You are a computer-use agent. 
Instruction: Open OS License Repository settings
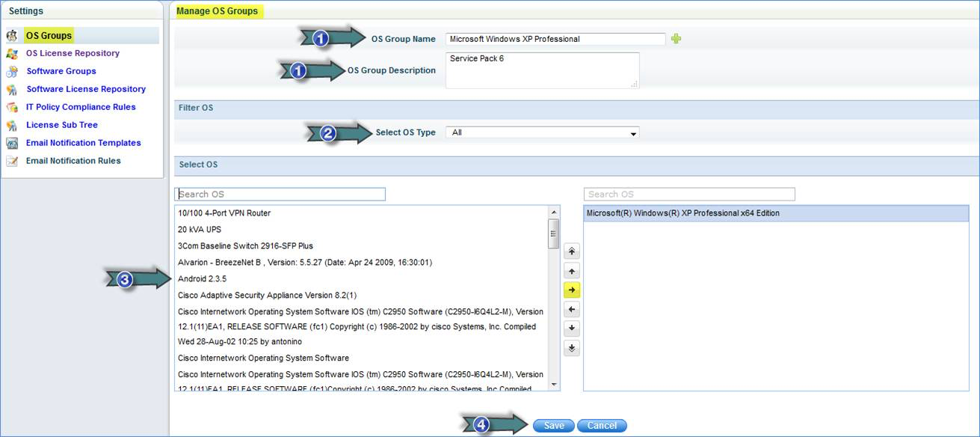coord(73,53)
